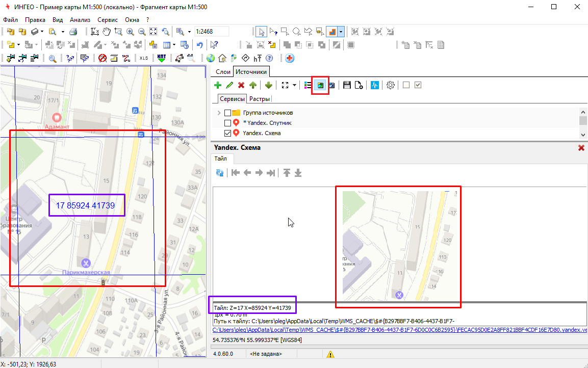
Task: Click the globe icon in third toolbar
Action: click(x=211, y=58)
